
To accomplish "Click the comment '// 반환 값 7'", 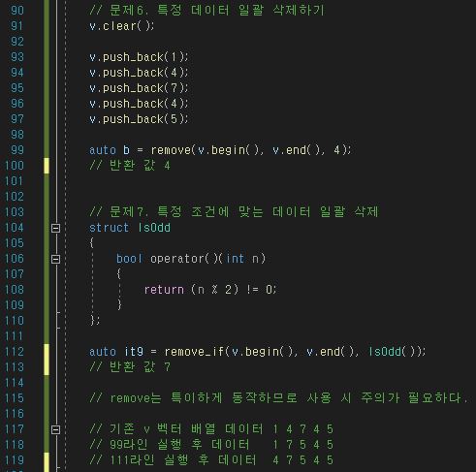I will [130, 367].
